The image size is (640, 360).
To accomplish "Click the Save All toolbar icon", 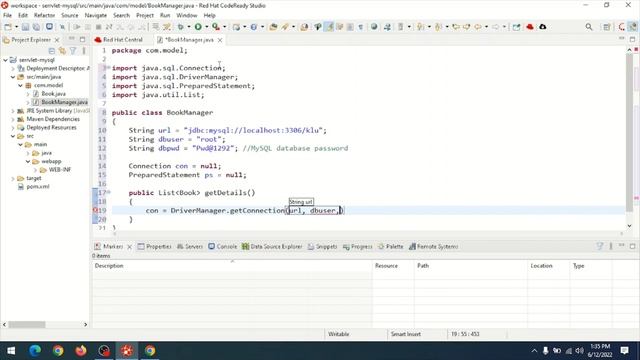I will coord(36,27).
